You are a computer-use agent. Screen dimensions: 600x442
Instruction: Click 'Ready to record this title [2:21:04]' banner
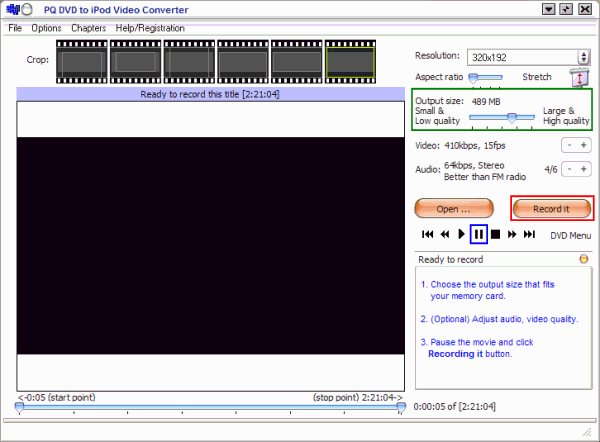point(210,94)
